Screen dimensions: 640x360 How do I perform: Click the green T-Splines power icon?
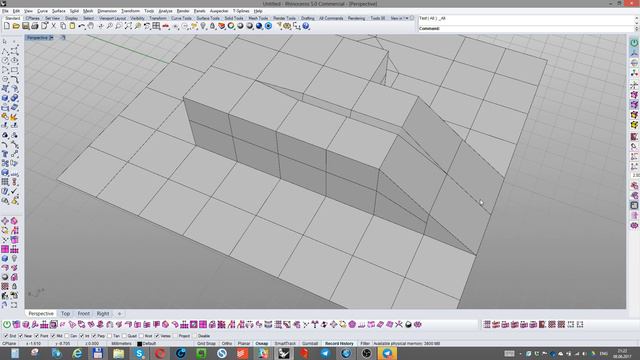(7, 324)
